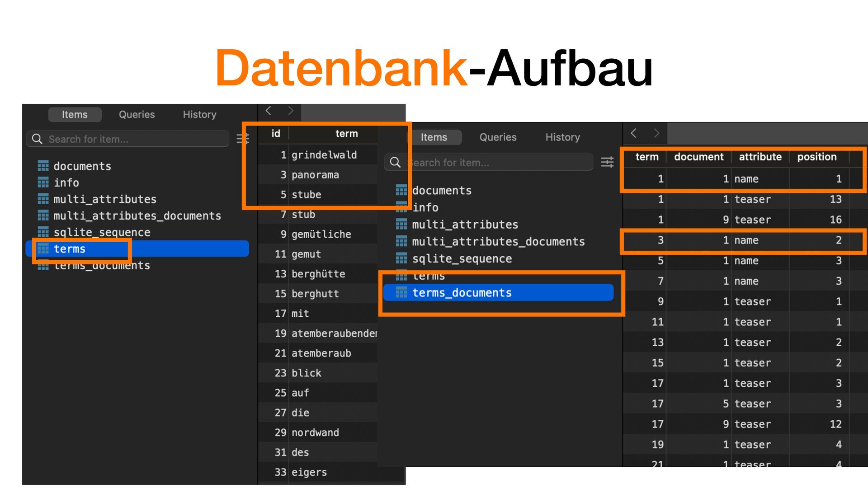Click forward arrow in right table panel

[x=656, y=133]
